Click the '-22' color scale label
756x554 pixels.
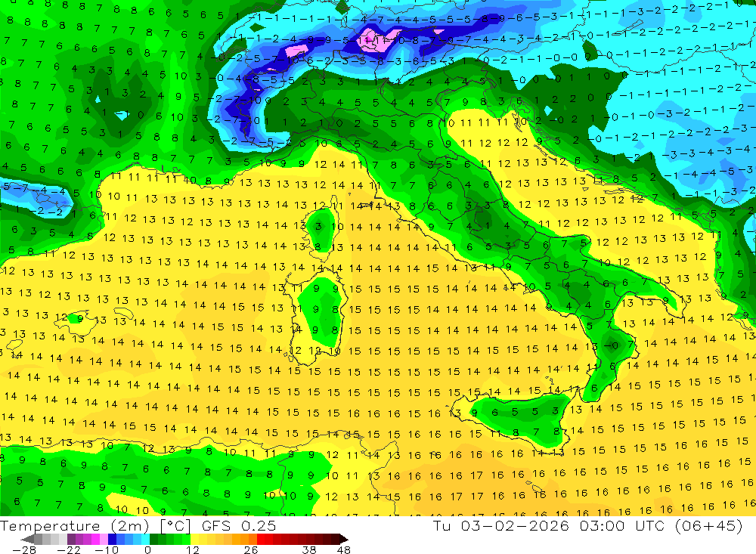(x=69, y=549)
